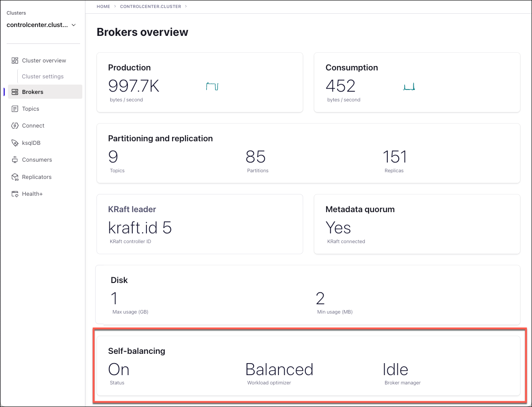Open the Partitioning and replication card
The width and height of the screenshot is (532, 407).
308,153
